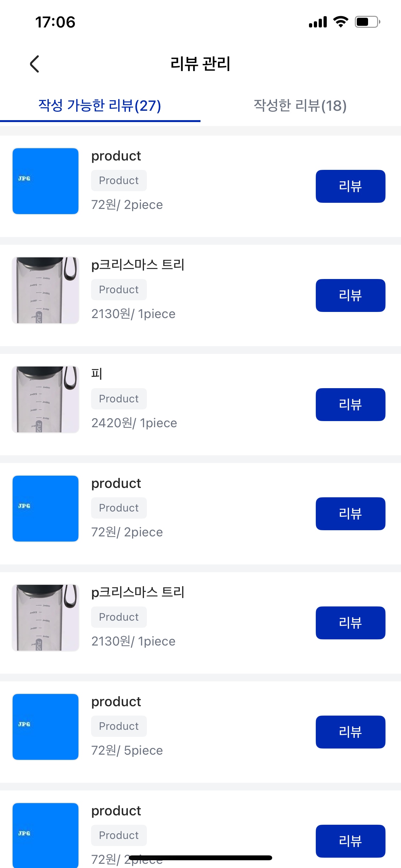
Task: Tap the Product tag under 피
Action: [x=118, y=398]
